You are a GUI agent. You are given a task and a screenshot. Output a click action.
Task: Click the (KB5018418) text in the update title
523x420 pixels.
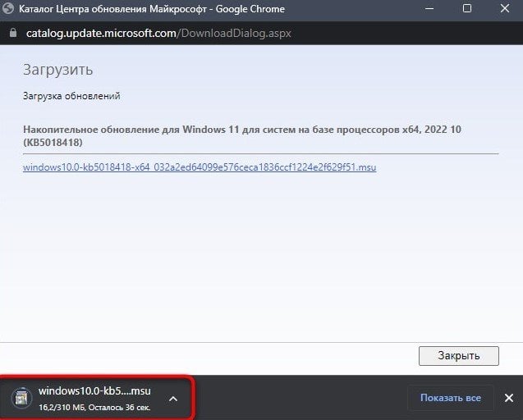click(53, 143)
